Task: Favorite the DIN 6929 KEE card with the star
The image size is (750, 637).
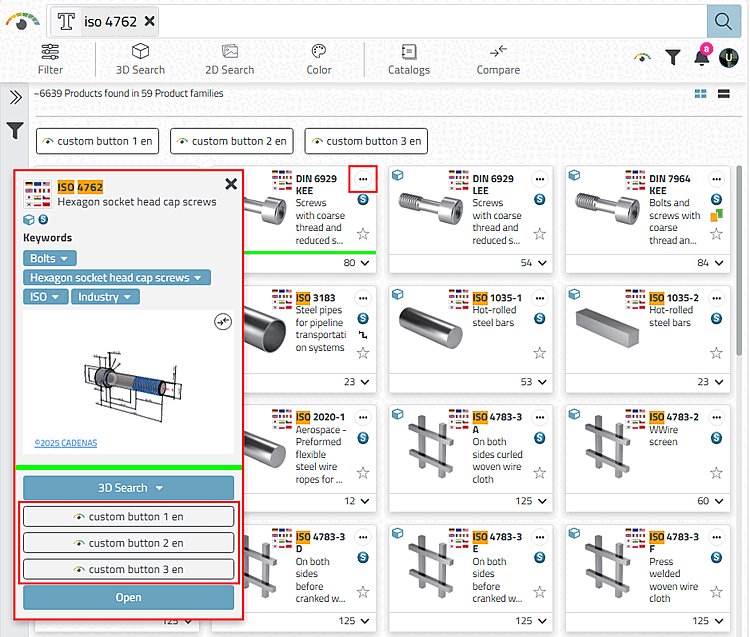Action: (363, 234)
